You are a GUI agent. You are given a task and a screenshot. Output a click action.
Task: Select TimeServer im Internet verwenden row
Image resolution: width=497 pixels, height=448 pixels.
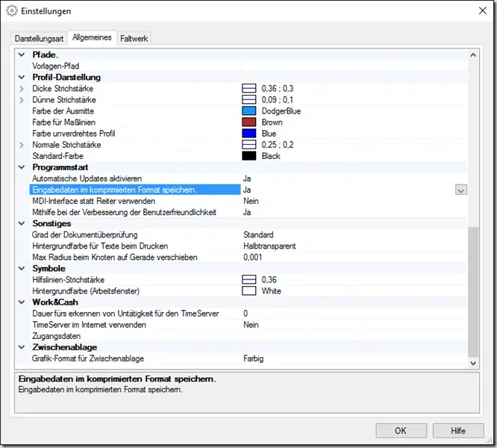click(x=248, y=325)
